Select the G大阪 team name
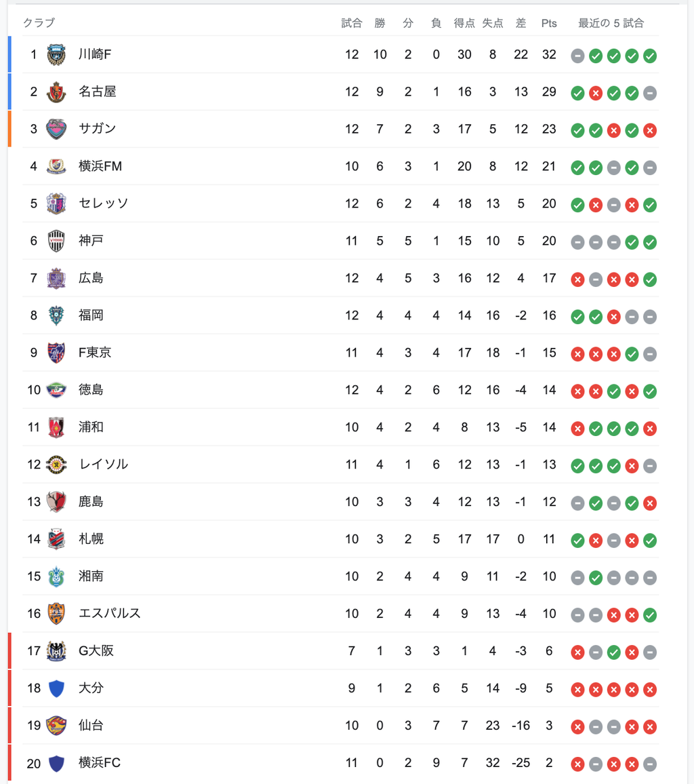 [96, 651]
